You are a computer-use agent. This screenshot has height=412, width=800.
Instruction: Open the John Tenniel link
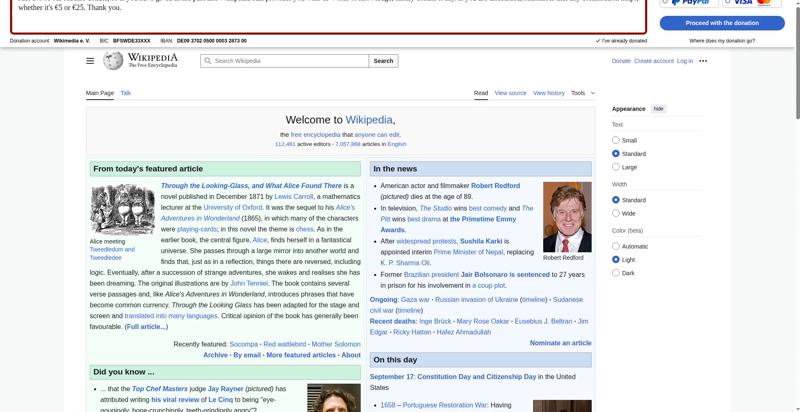pos(249,284)
